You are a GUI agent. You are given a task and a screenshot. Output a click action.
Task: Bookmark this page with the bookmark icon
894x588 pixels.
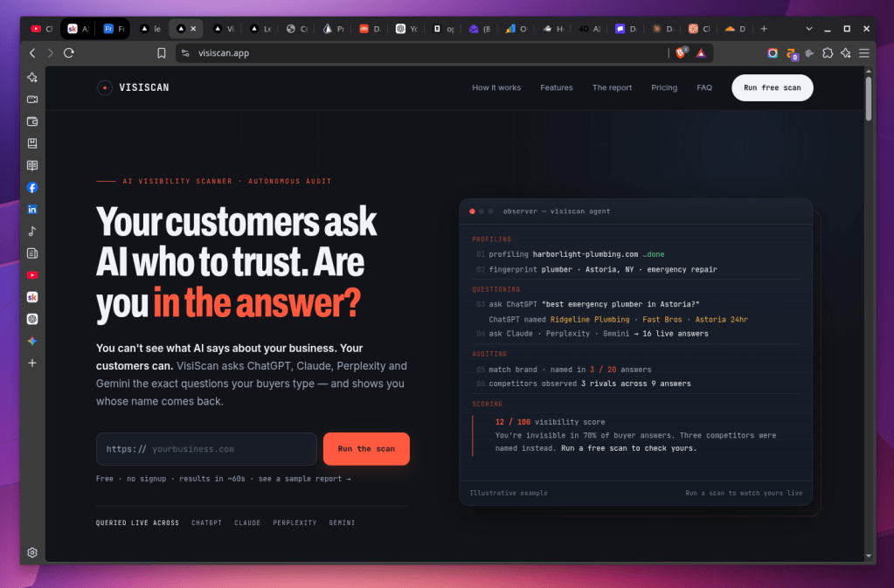point(162,53)
